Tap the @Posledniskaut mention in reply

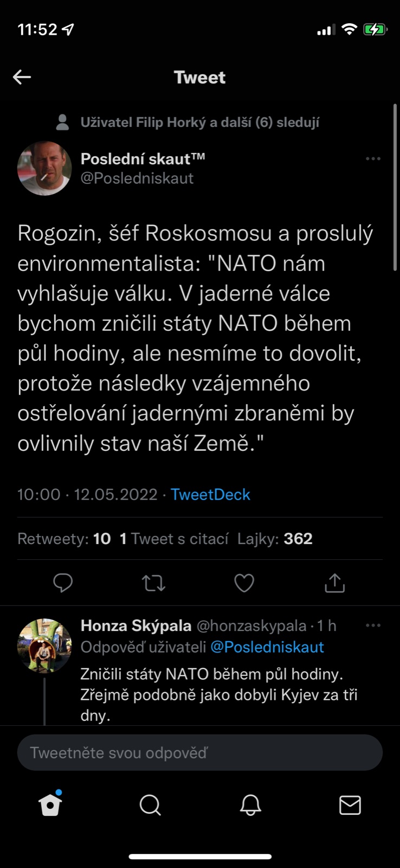pos(267,647)
